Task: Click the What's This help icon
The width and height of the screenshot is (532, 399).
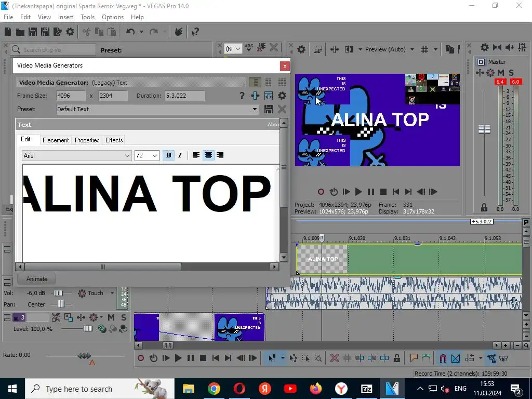Action: 195,32
